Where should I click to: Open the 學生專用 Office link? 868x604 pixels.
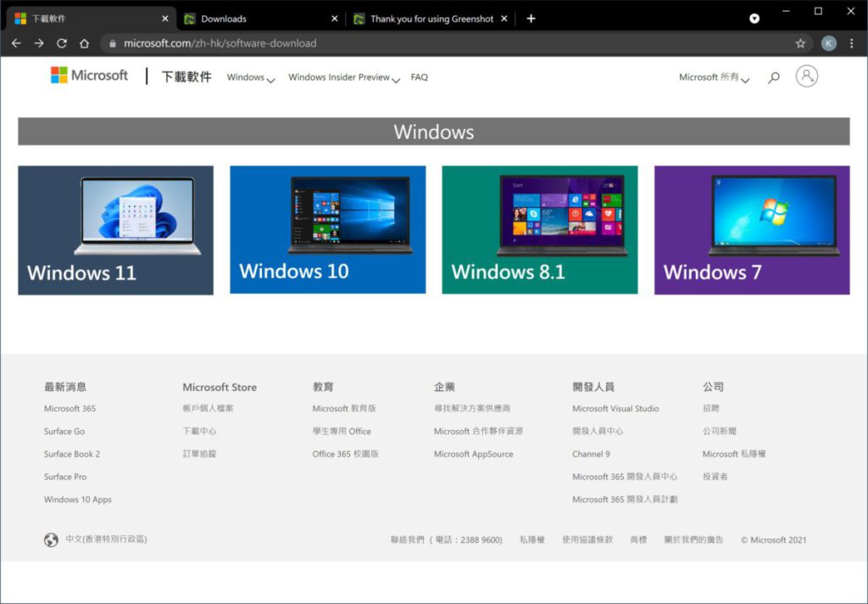tap(342, 431)
